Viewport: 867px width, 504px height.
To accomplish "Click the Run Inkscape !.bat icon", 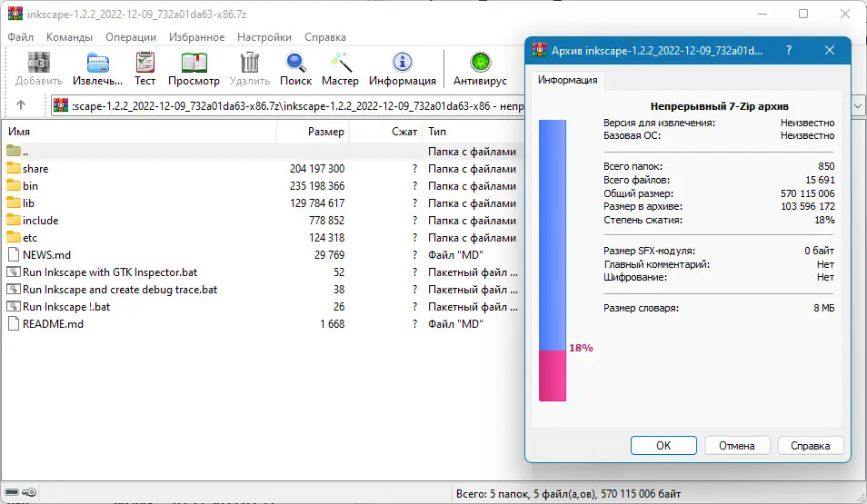I will [x=14, y=306].
